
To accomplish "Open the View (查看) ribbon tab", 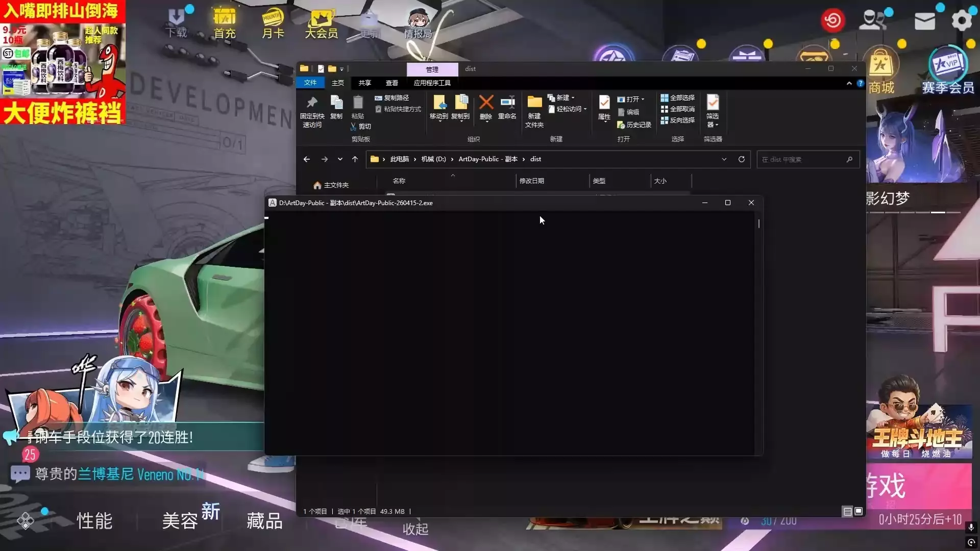I will click(x=391, y=83).
